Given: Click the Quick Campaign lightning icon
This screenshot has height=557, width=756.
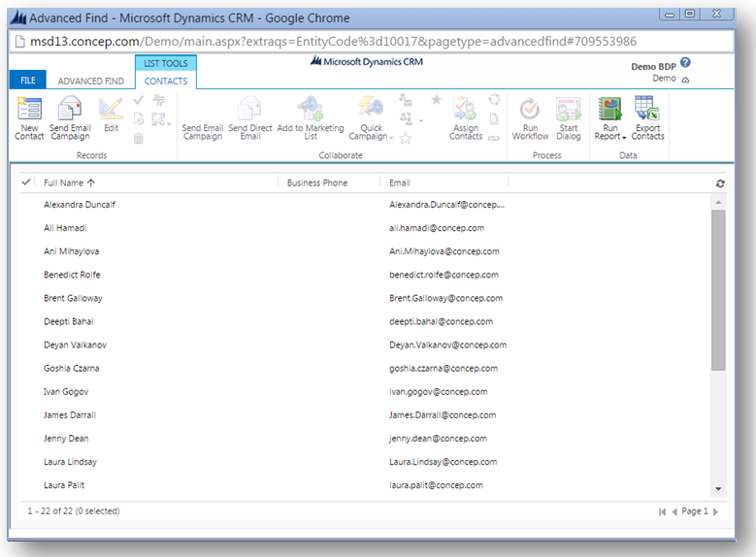Looking at the screenshot, I should (x=371, y=108).
